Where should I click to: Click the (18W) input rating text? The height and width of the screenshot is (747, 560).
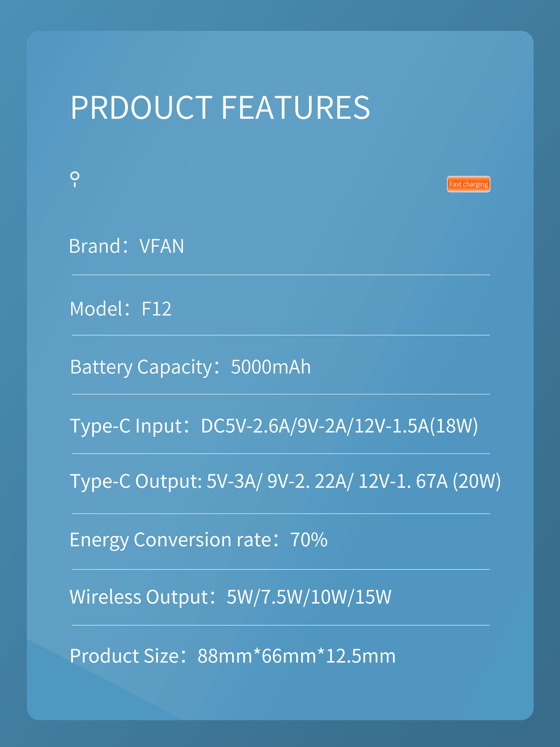click(x=454, y=426)
